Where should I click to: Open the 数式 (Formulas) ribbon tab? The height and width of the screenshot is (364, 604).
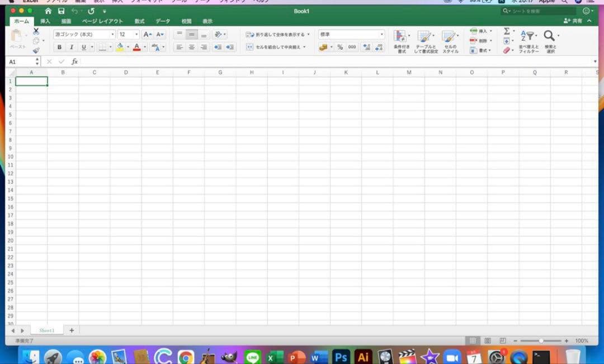click(x=139, y=21)
